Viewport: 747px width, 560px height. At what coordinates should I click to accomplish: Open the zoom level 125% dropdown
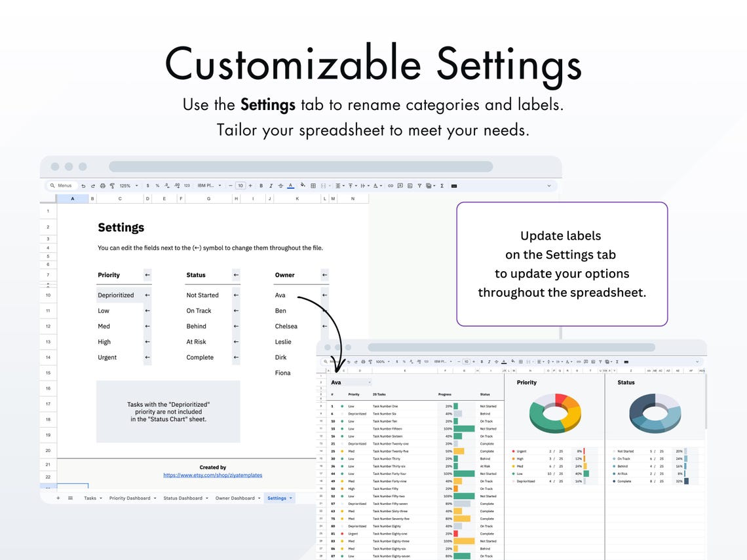[128, 185]
